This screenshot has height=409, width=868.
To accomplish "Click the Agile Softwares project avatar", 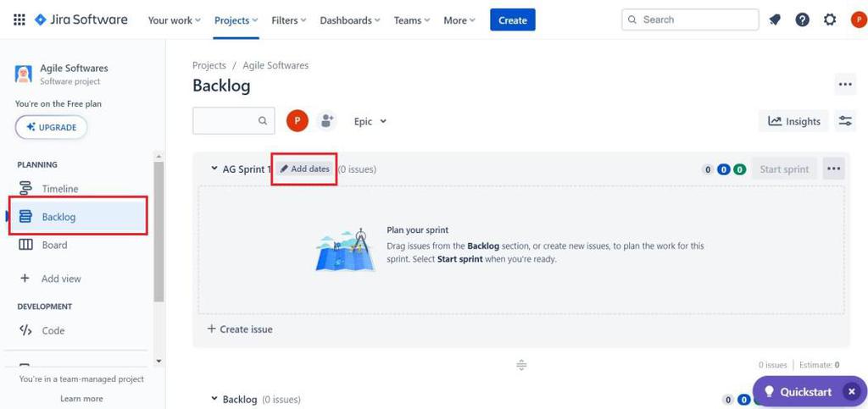I will click(x=23, y=74).
